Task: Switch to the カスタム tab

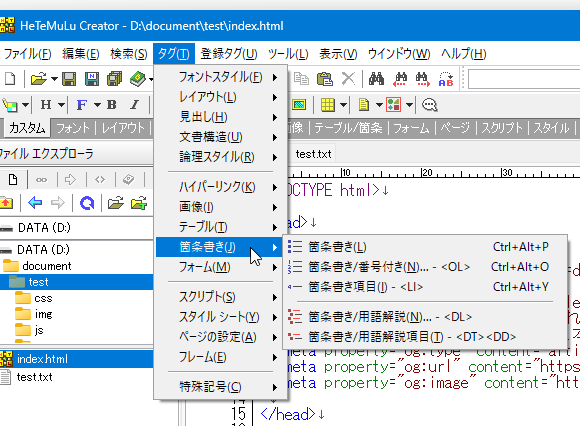Action: (27, 128)
